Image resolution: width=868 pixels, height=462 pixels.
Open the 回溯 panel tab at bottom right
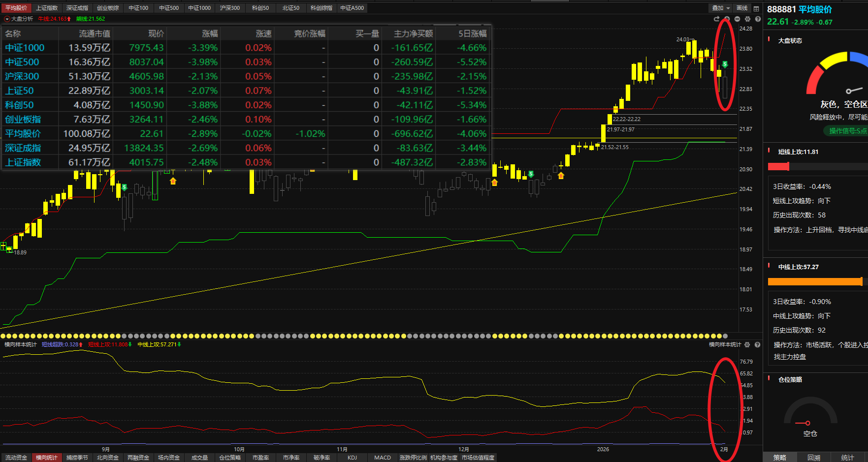814,458
